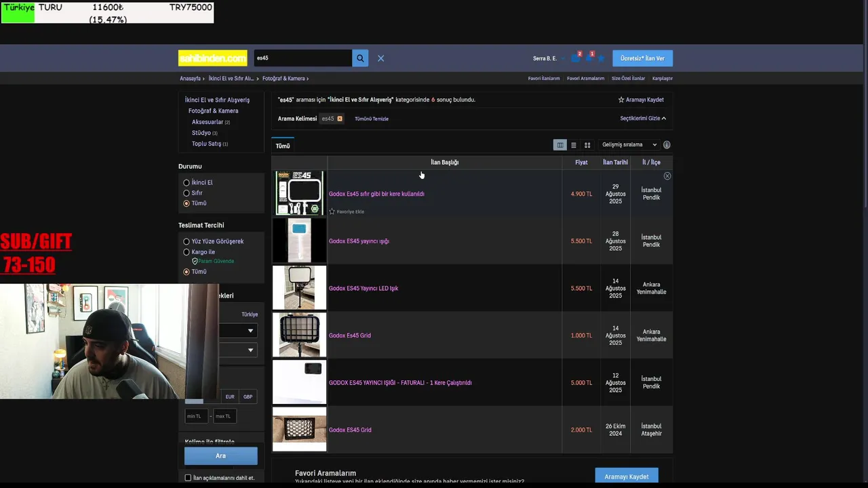Image resolution: width=868 pixels, height=488 pixels.
Task: Open Gelişmiş sıralama sort dropdown
Action: coord(629,145)
